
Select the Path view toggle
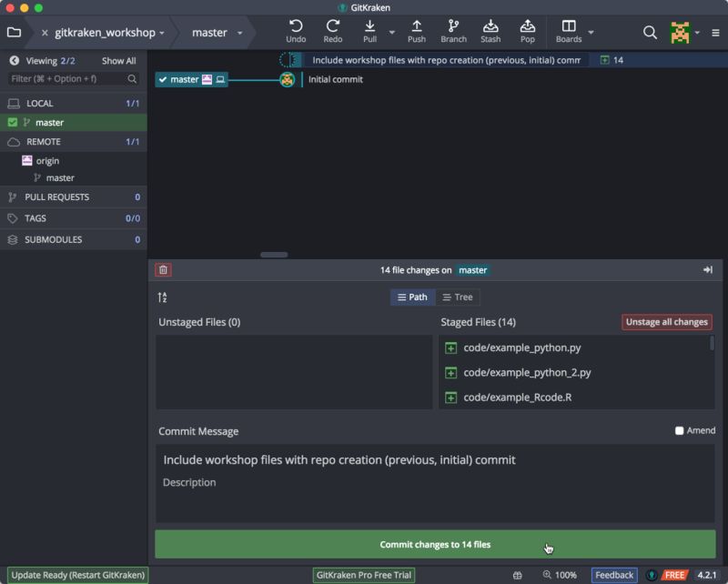click(x=412, y=297)
